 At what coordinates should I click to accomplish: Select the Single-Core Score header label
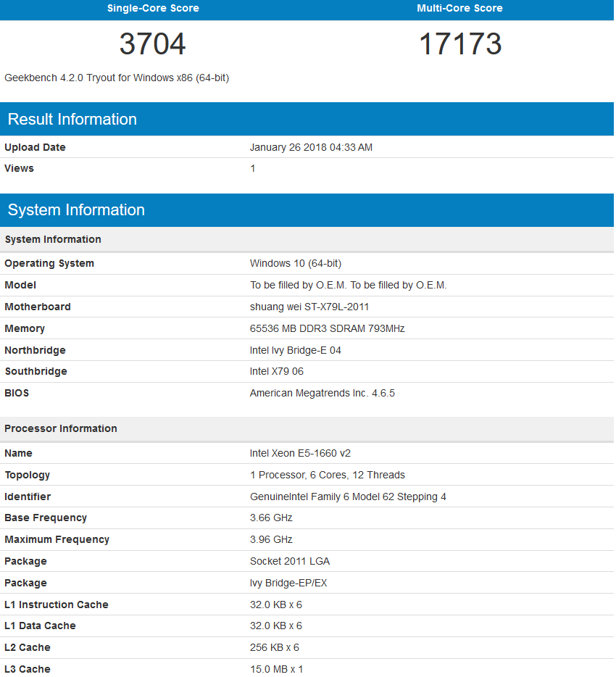(153, 8)
